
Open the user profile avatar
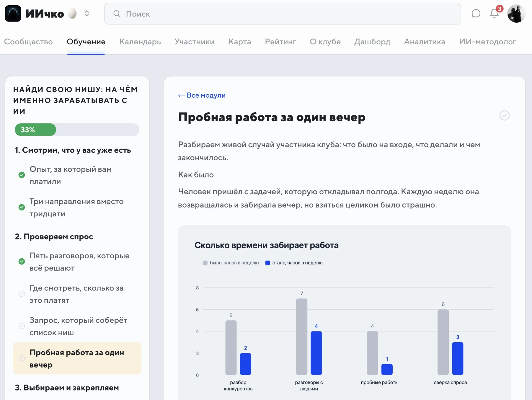(x=516, y=14)
